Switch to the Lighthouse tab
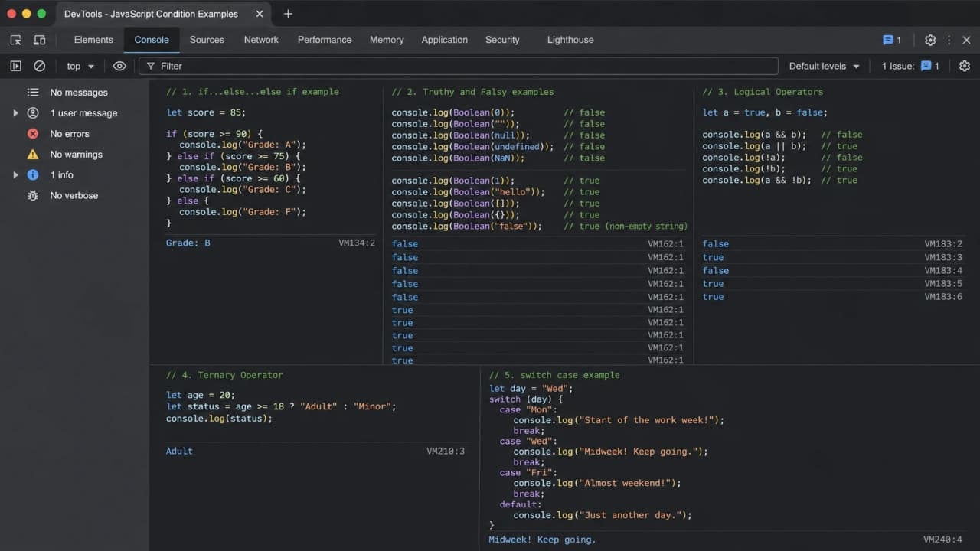This screenshot has height=551, width=980. [570, 40]
